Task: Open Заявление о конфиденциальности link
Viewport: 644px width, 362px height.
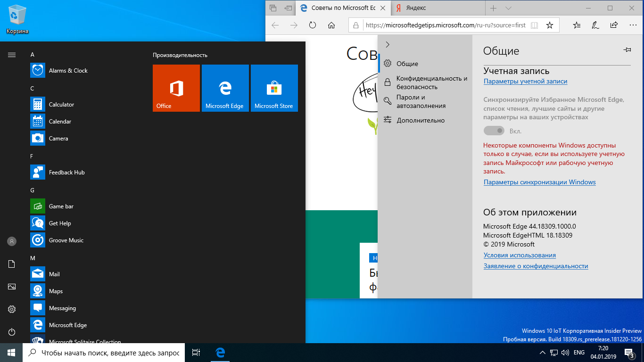Action: [536, 266]
